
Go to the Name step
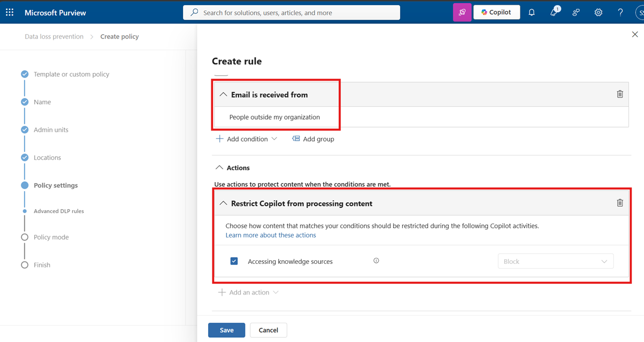[x=42, y=102]
